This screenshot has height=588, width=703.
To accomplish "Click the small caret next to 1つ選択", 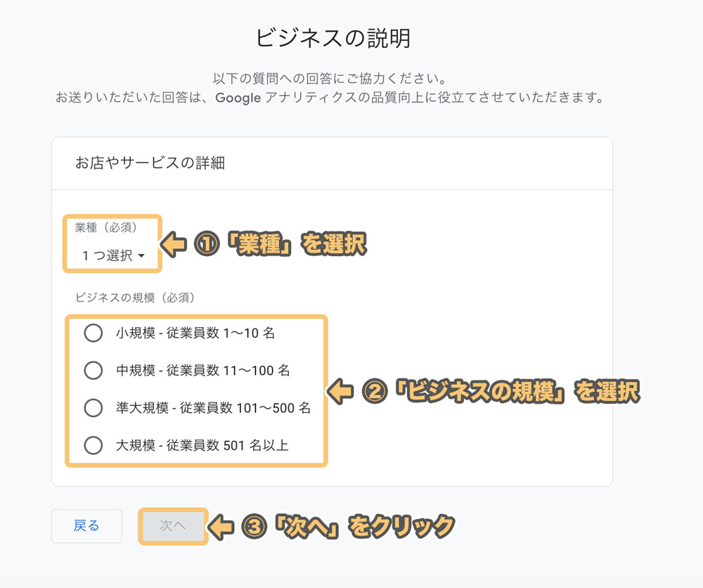I will (141, 257).
